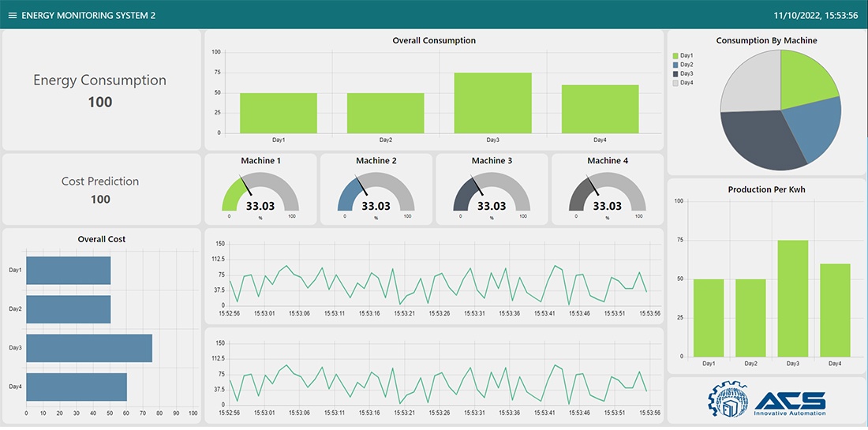Viewport: 868px width, 430px height.
Task: Click the Energy Consumption value card
Action: click(x=100, y=91)
